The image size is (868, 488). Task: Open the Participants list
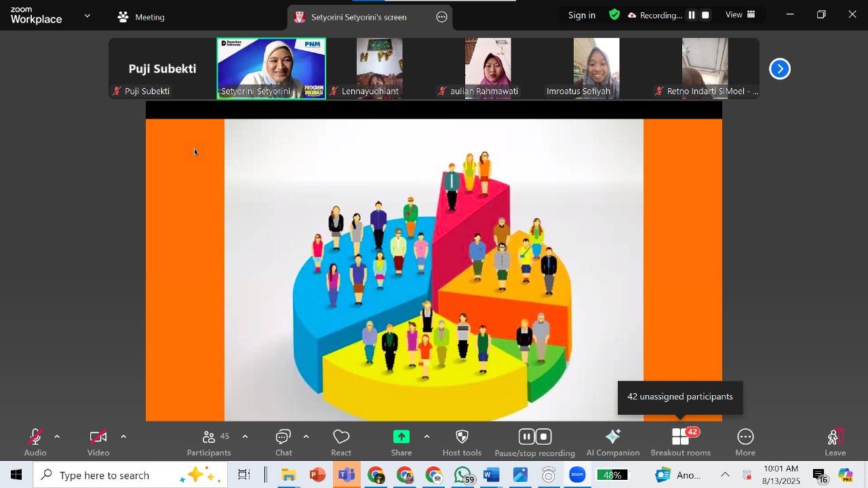tap(209, 442)
